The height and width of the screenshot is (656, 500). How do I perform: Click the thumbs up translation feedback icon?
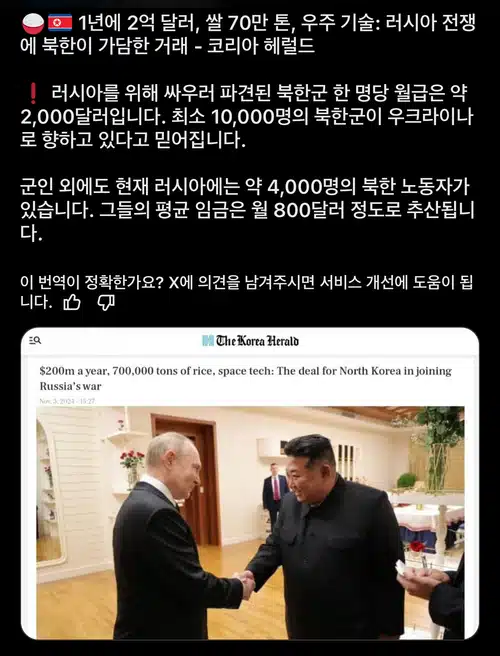point(72,302)
